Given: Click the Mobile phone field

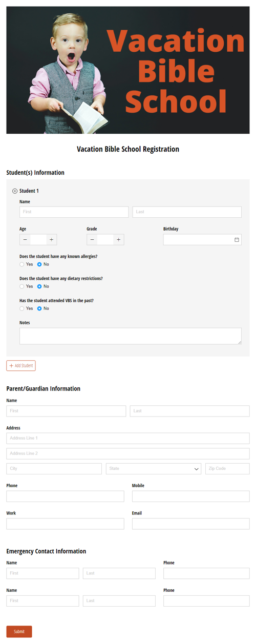Looking at the screenshot, I should [x=191, y=496].
